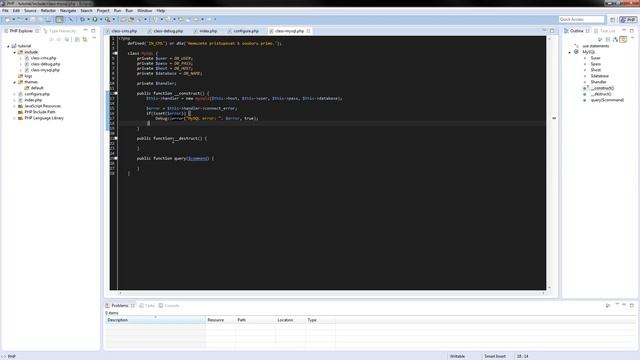
Task: Click the Quick Access search field
Action: click(581, 19)
